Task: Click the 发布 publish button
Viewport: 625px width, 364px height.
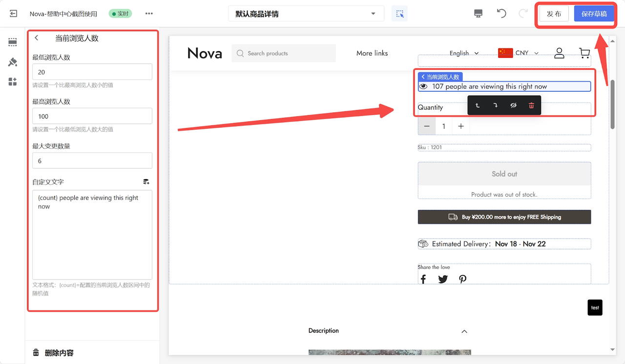Action: point(554,14)
